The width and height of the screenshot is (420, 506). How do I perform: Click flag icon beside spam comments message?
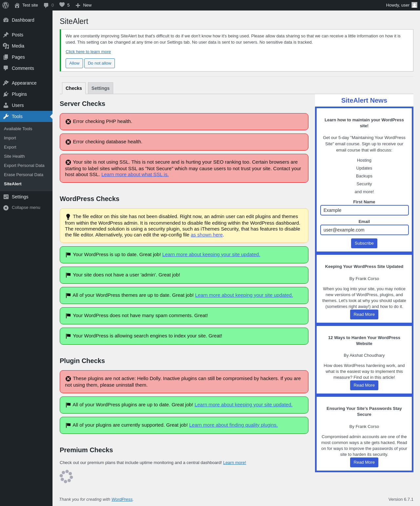click(68, 316)
